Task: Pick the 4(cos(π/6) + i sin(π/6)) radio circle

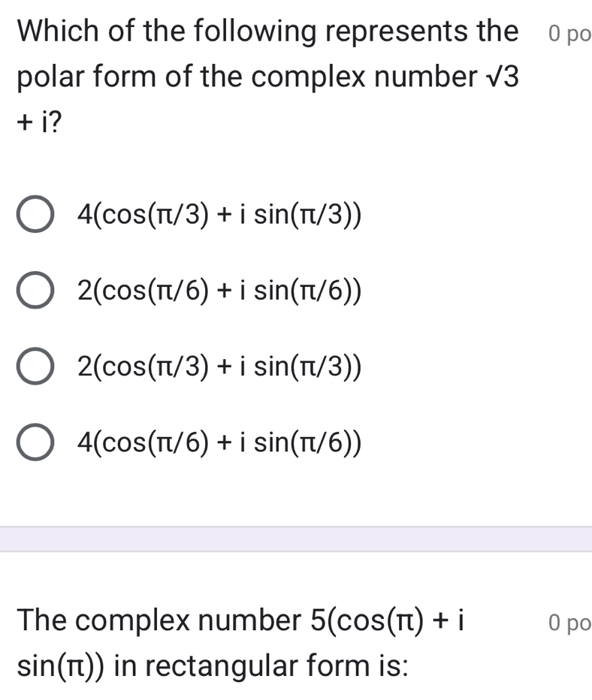Action: pos(35,442)
